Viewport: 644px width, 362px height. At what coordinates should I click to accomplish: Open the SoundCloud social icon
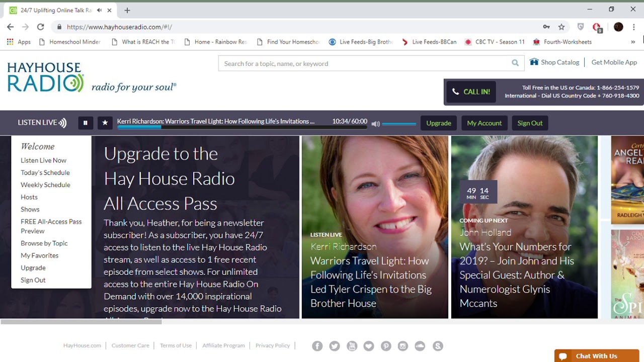point(420,346)
